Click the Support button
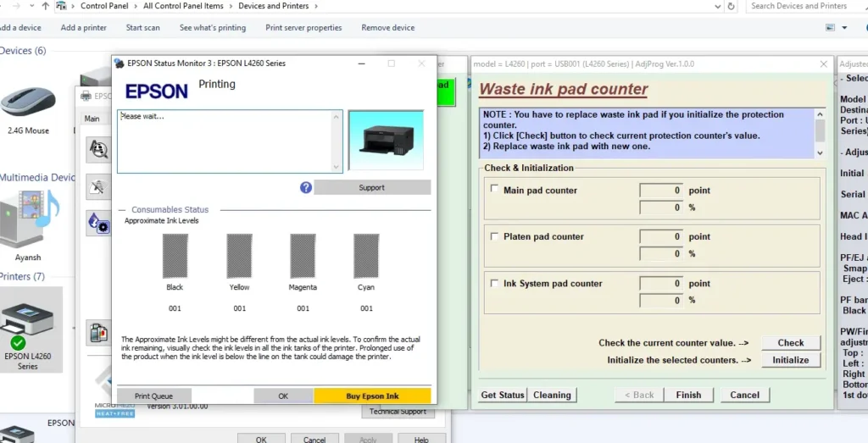This screenshot has width=868, height=443. pyautogui.click(x=372, y=187)
